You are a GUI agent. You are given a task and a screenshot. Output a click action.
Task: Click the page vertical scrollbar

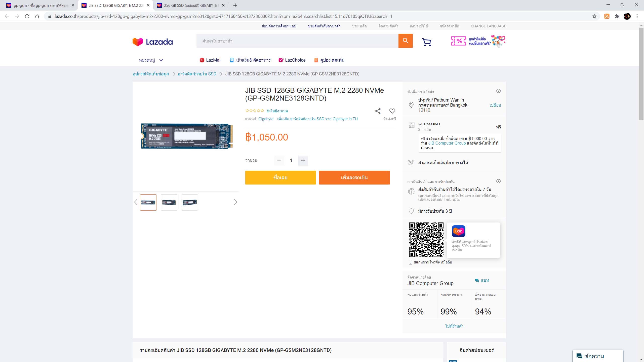point(641,74)
